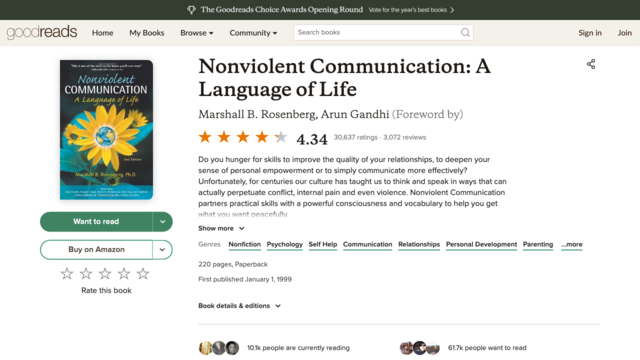Go to My Books
Image resolution: width=640 pixels, height=360 pixels.
pos(147,33)
